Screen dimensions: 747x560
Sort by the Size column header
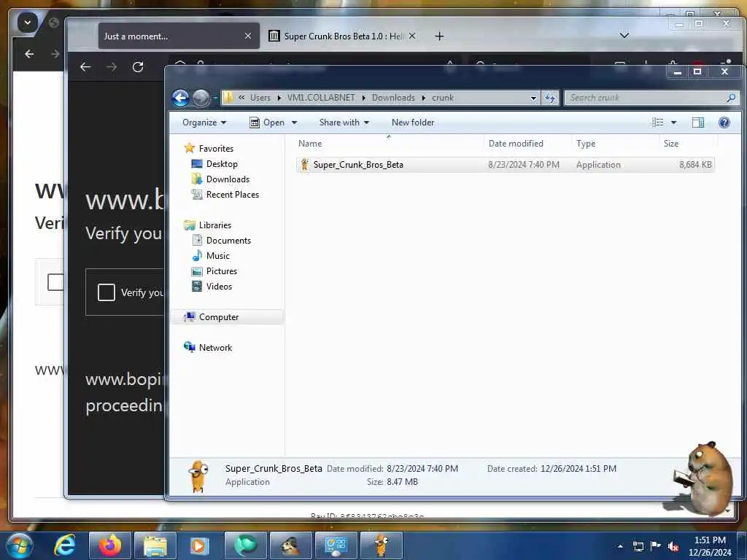671,144
